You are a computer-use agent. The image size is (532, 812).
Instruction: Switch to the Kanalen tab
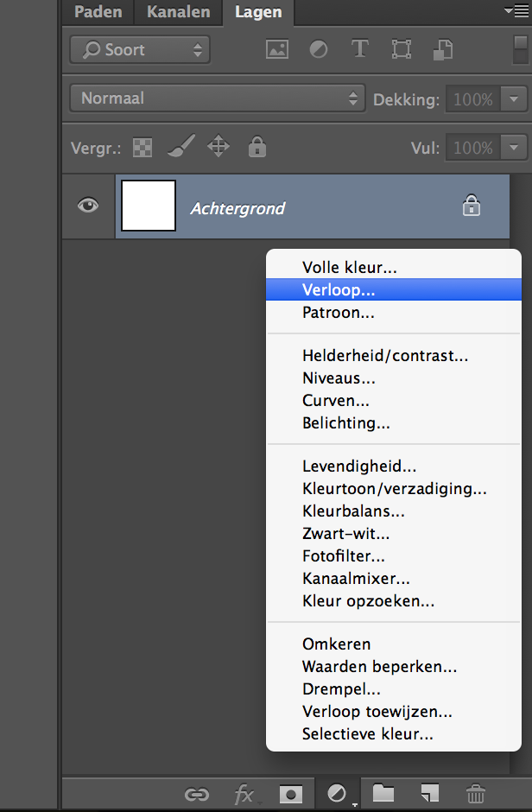[x=179, y=12]
